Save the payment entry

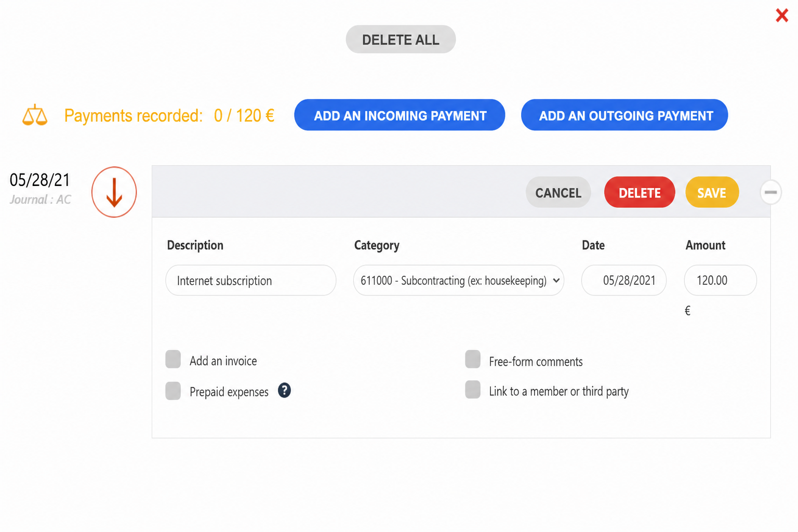[x=712, y=193]
